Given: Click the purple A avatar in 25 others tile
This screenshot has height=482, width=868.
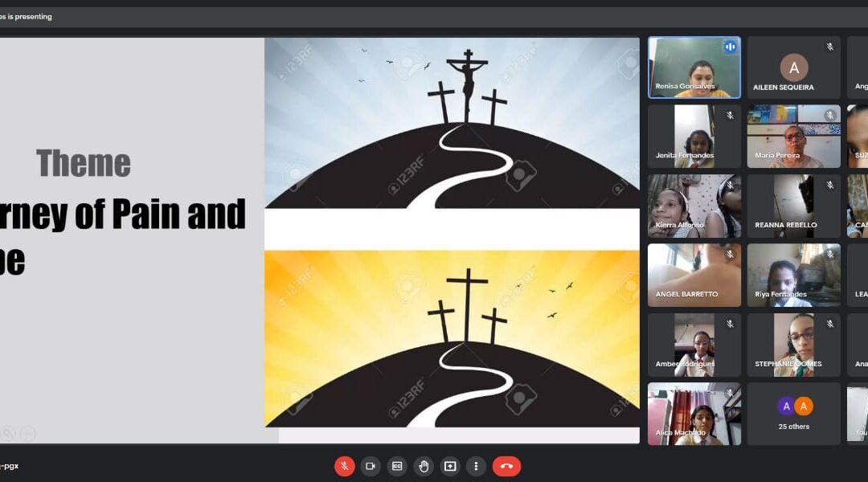Looking at the screenshot, I should point(786,406).
